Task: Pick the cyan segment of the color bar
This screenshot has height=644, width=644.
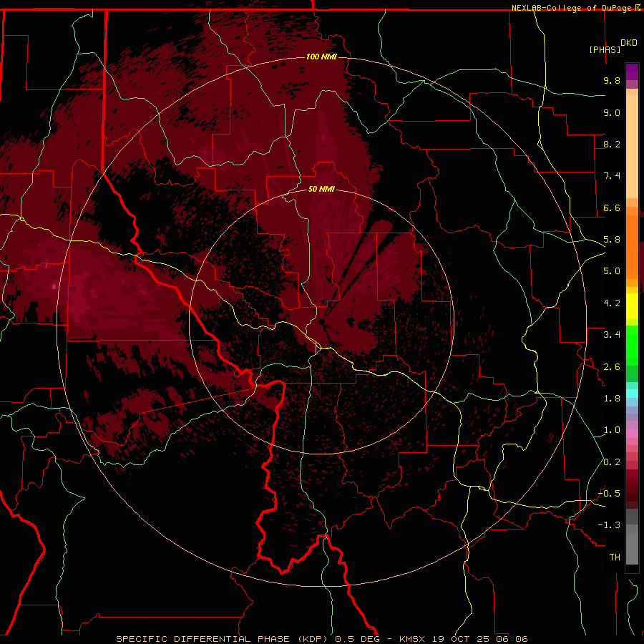Action: click(632, 393)
